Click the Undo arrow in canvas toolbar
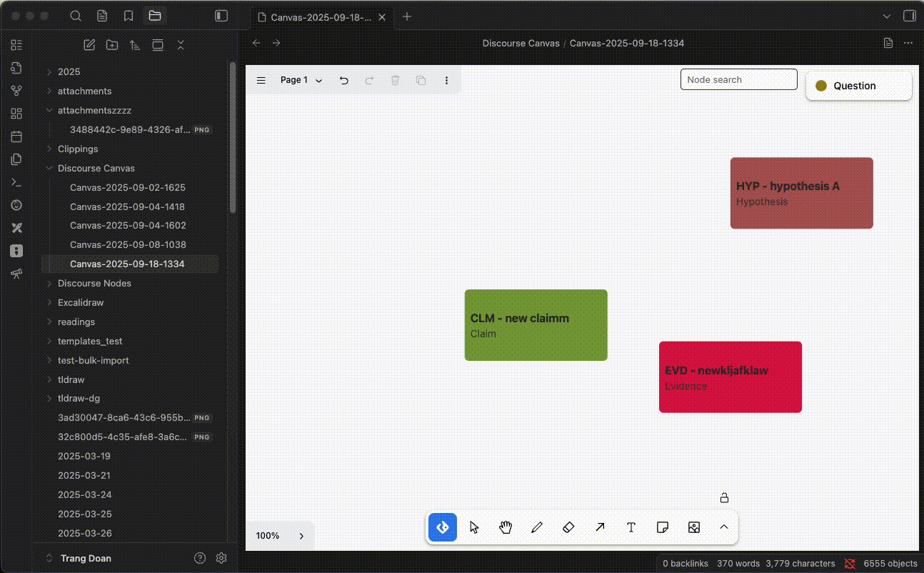Screen dimensions: 924x573 point(344,81)
